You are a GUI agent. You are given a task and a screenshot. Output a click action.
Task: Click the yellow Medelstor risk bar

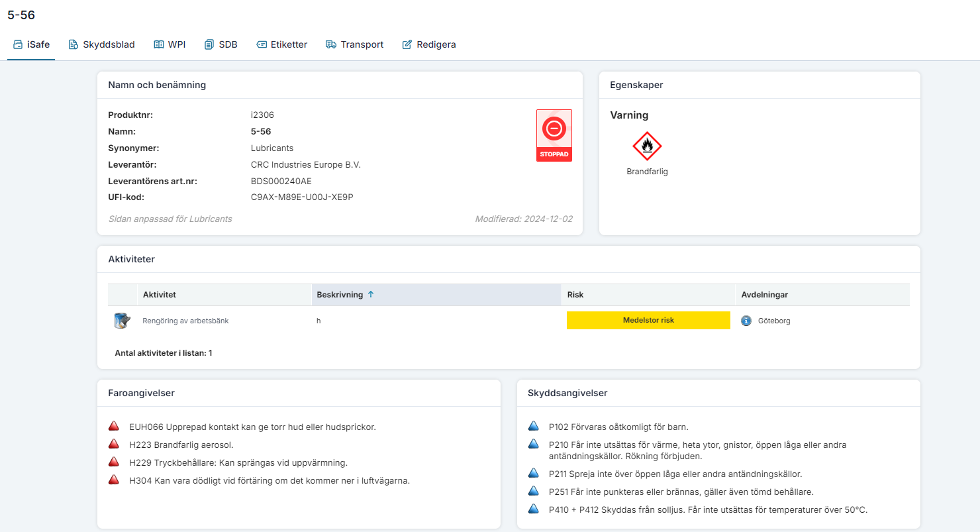648,320
